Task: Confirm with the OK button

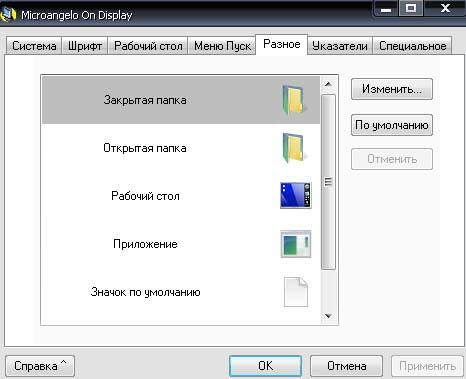Action: (265, 366)
